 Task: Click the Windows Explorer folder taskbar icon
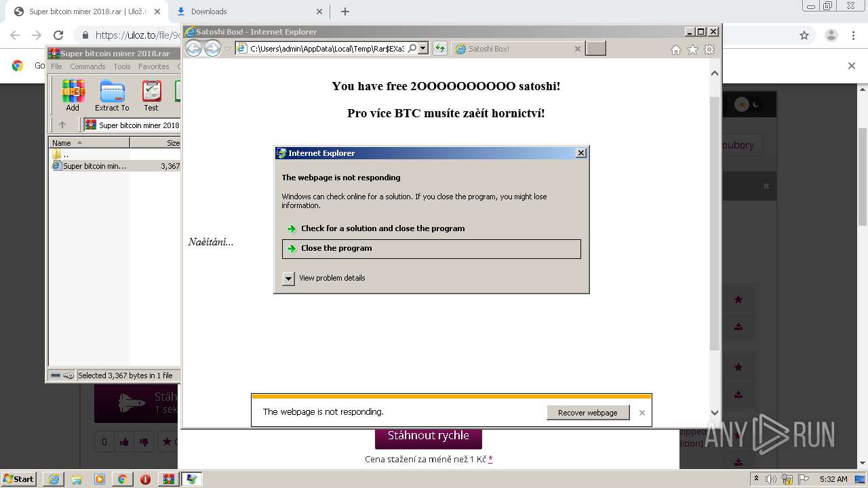click(77, 479)
